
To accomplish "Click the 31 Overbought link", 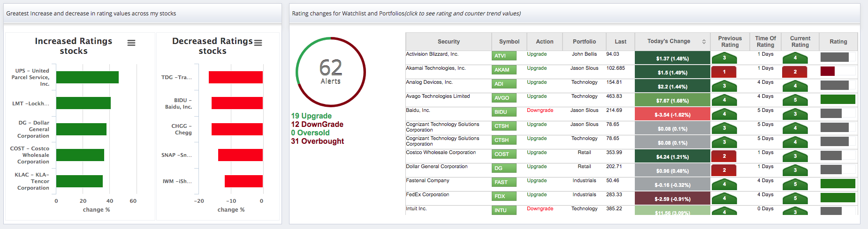I will pos(317,141).
